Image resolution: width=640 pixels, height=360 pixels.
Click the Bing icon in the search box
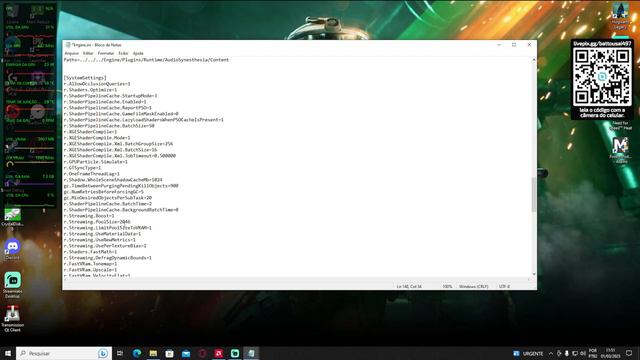103,353
